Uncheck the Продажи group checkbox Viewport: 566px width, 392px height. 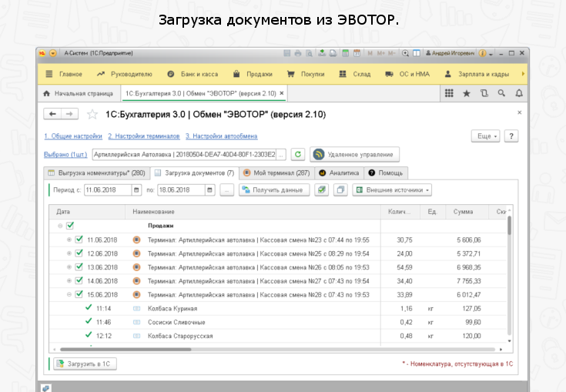pyautogui.click(x=70, y=226)
